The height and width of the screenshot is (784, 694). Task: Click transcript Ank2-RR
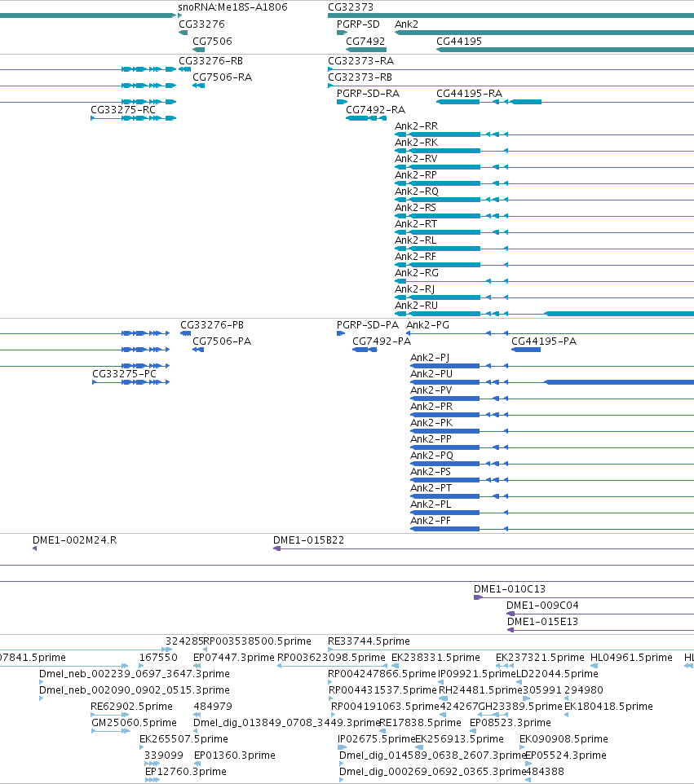pos(416,126)
